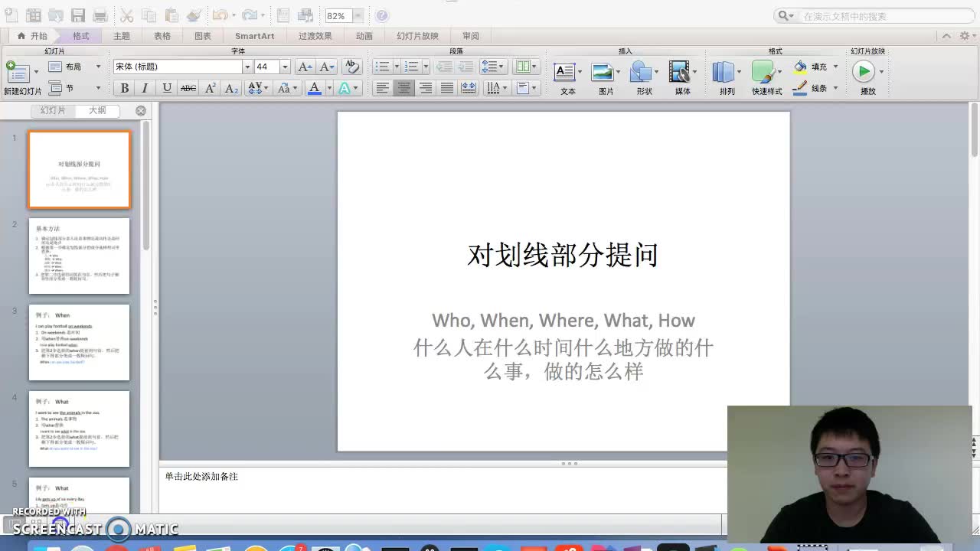Select slide 3 thumbnail in sidebar
Viewport: 980px width, 551px height.
79,343
